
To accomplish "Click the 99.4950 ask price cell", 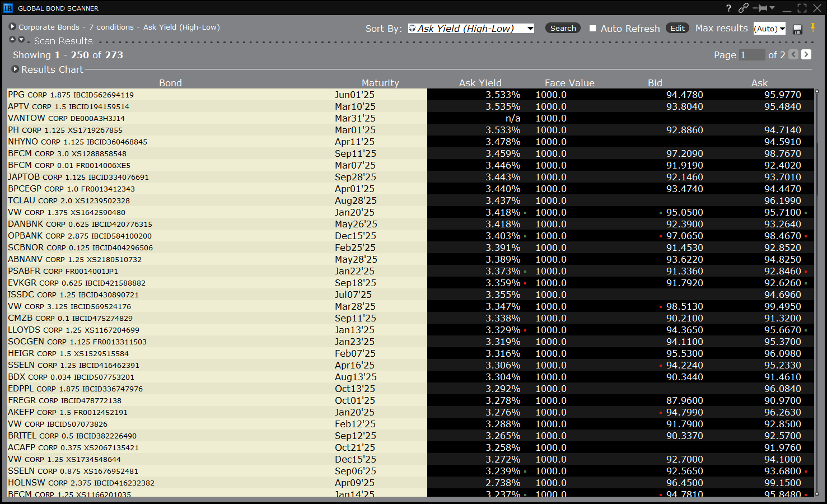I will (783, 306).
